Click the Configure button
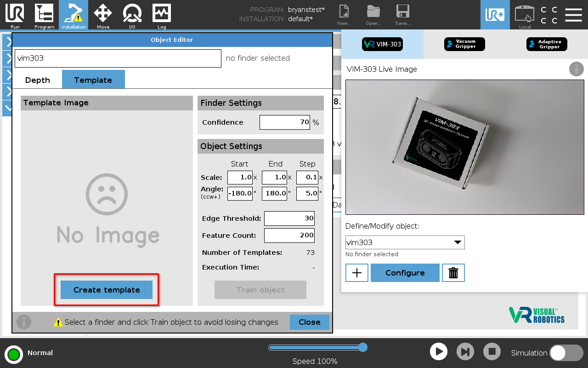 point(405,273)
